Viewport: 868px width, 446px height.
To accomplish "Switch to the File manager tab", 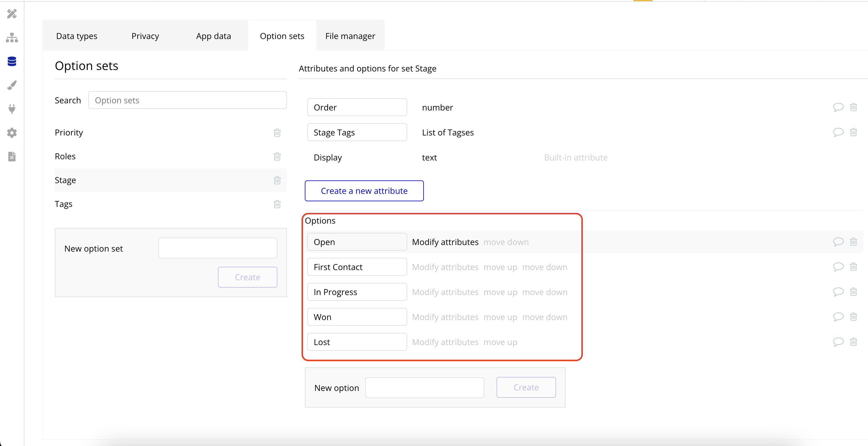I will tap(350, 36).
